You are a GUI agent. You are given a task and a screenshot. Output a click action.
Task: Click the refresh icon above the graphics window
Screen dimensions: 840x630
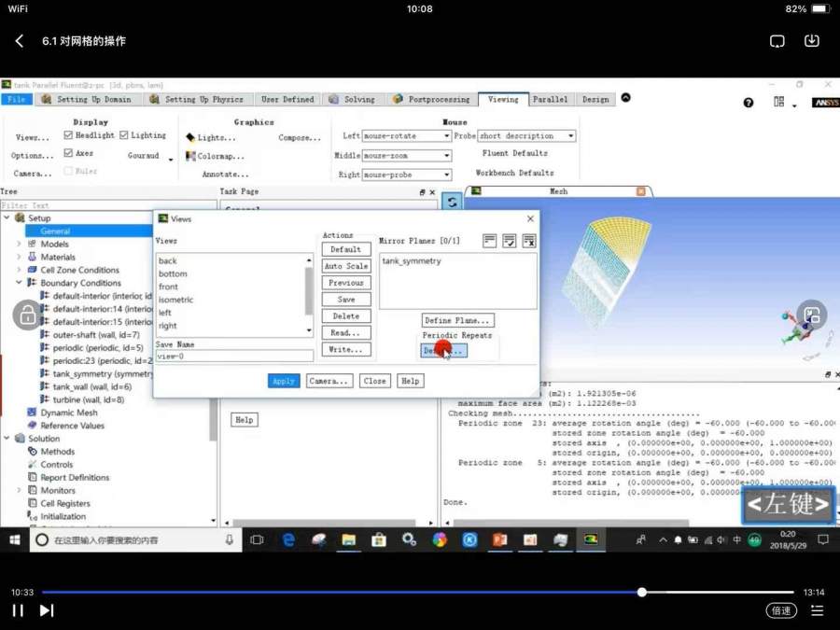pyautogui.click(x=452, y=202)
